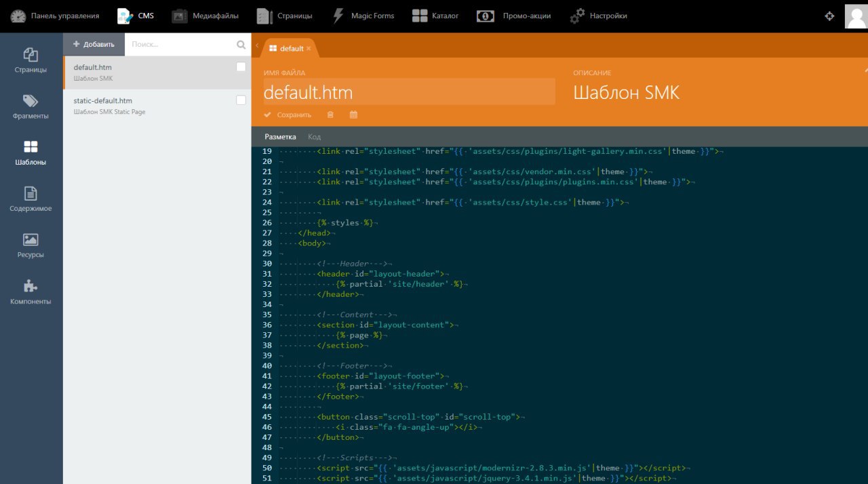The height and width of the screenshot is (484, 868).
Task: Select Ресурсы assets in the sidebar
Action: pos(31,245)
